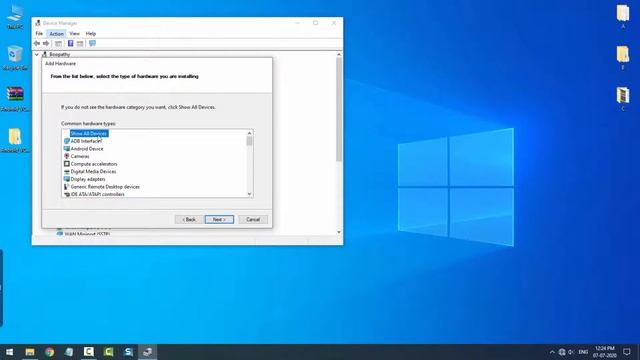Open the File menu in Device Manager
This screenshot has width=640, height=360.
click(39, 33)
